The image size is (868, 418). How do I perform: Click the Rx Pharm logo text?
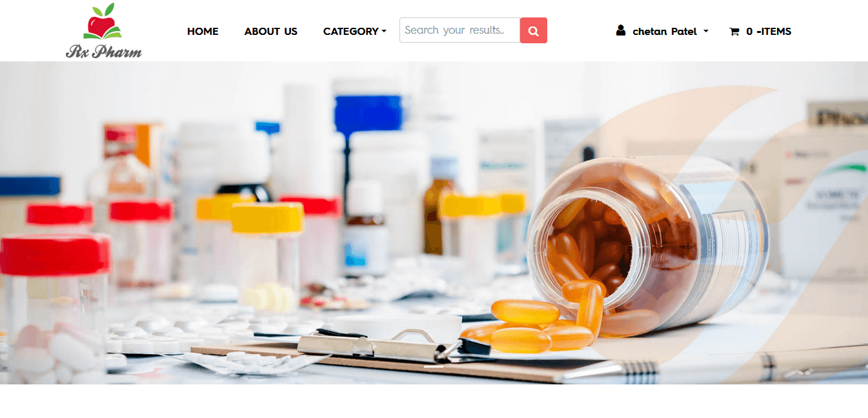[x=104, y=51]
